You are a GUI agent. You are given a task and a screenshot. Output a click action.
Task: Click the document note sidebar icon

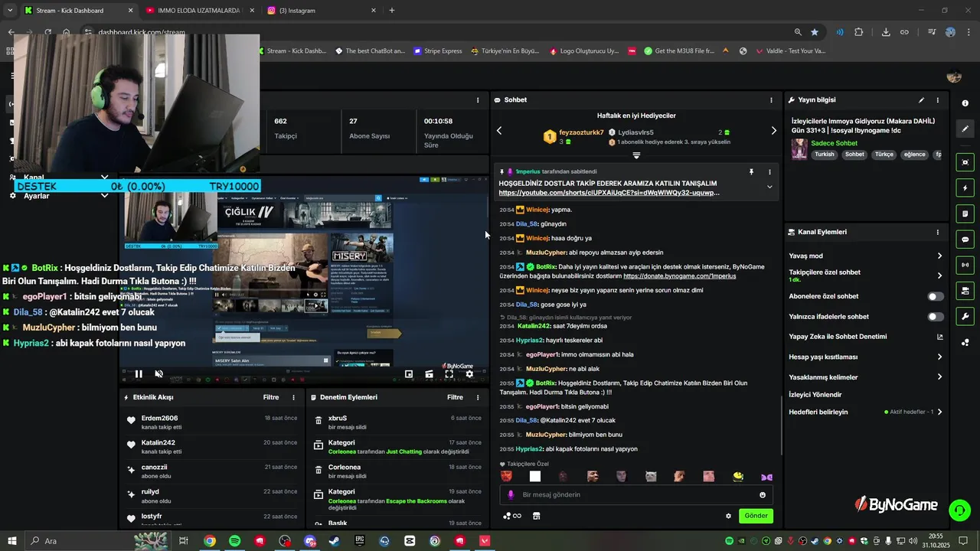pyautogui.click(x=965, y=214)
